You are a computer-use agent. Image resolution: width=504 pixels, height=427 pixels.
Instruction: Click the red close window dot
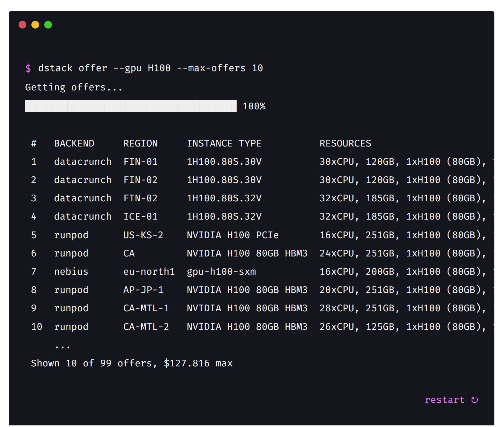(22, 25)
